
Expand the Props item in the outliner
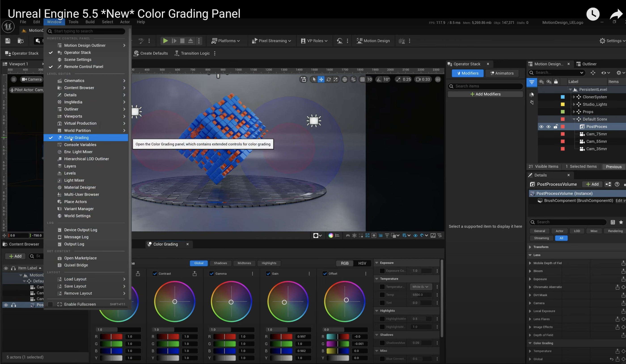point(574,112)
